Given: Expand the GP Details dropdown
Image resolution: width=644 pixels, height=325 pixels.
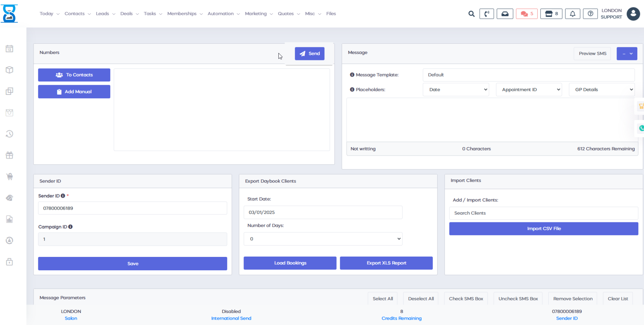Looking at the screenshot, I should point(602,90).
